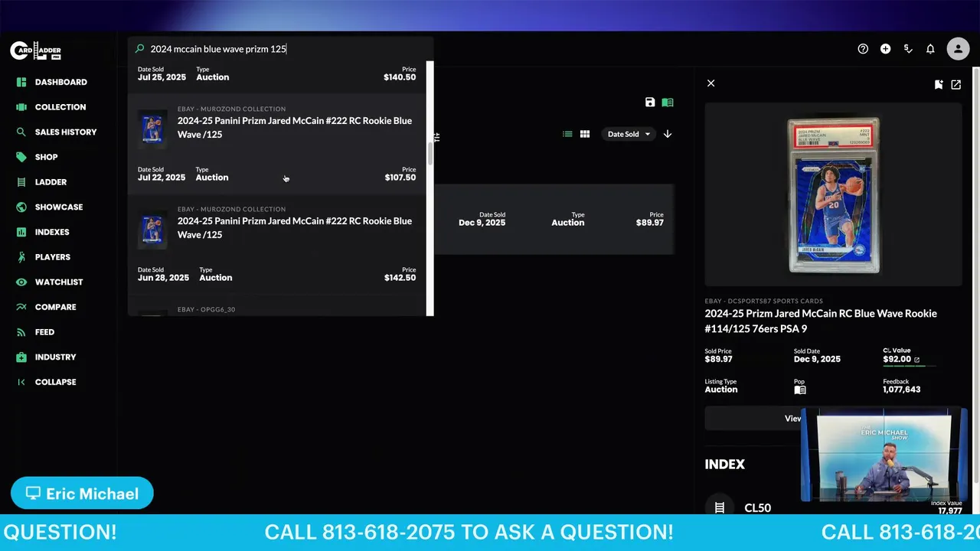Click the Card Ladder logo

(35, 51)
